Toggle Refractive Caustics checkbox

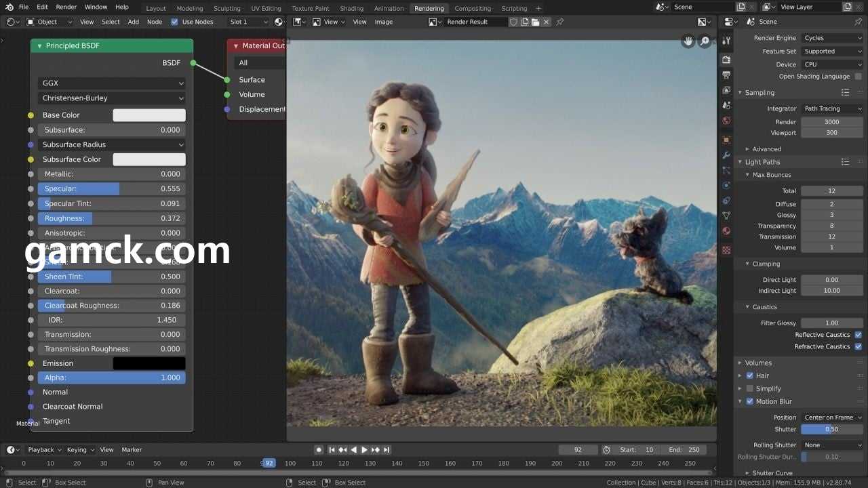coord(859,346)
